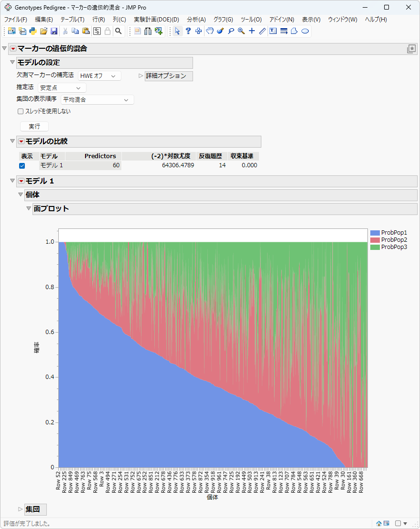Open the テーブル(T) menu
Screen dimensions: 420x529
(72, 20)
